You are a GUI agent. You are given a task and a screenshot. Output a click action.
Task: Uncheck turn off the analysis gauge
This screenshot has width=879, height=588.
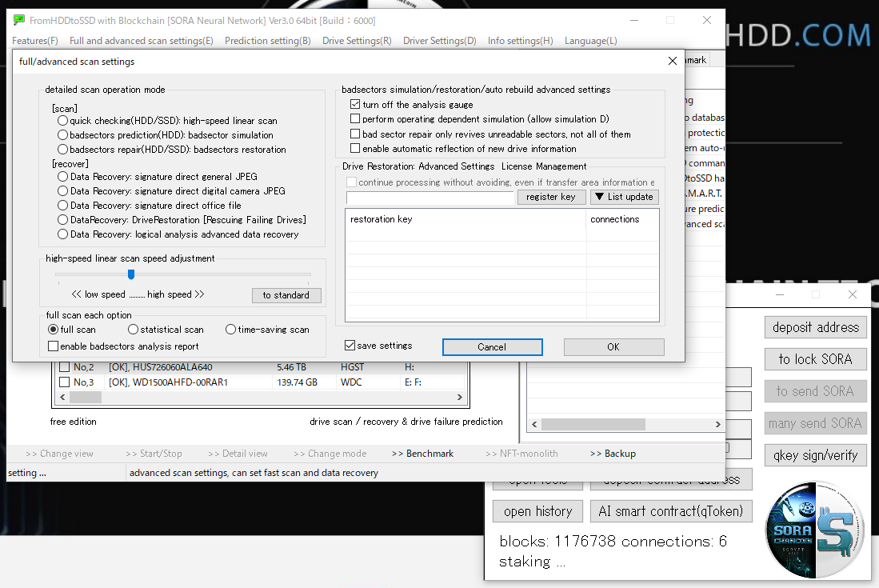click(x=355, y=104)
